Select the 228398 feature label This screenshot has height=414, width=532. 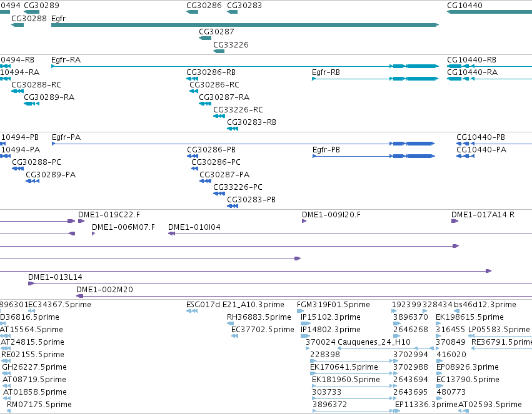pyautogui.click(x=324, y=355)
